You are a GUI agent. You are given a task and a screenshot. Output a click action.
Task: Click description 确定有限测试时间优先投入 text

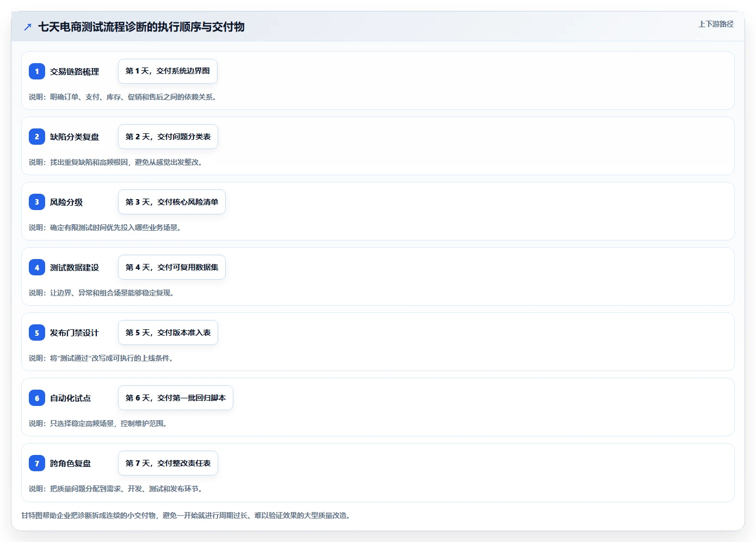click(x=106, y=227)
